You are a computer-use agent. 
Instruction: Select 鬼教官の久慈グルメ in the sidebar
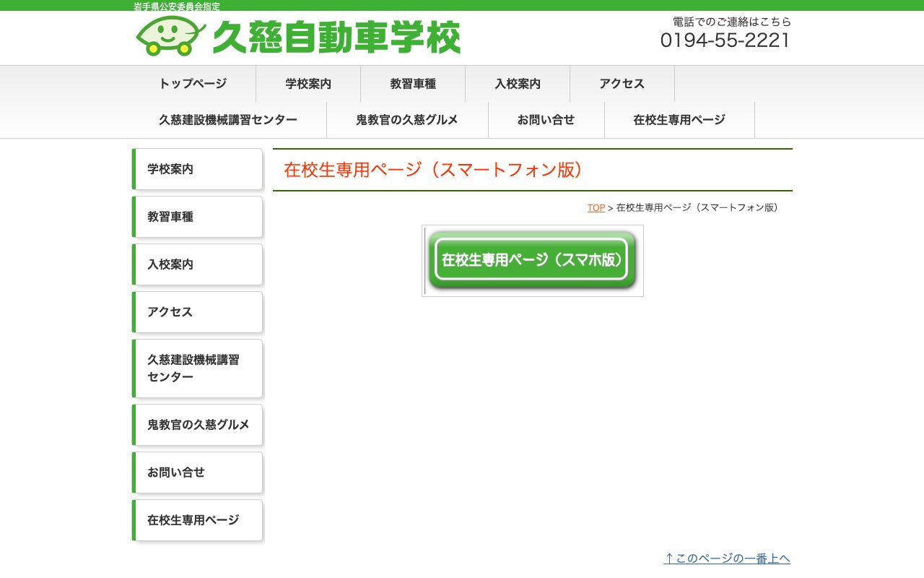196,425
